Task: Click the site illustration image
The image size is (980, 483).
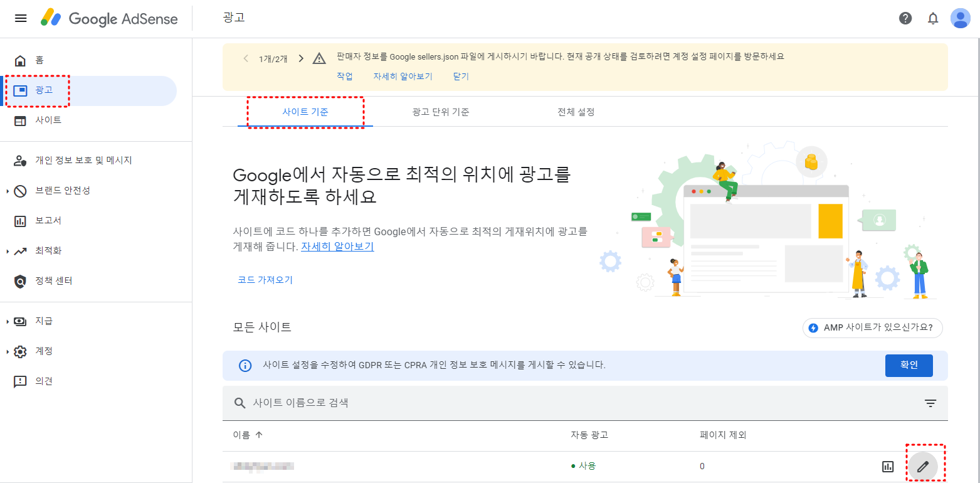Action: 769,221
